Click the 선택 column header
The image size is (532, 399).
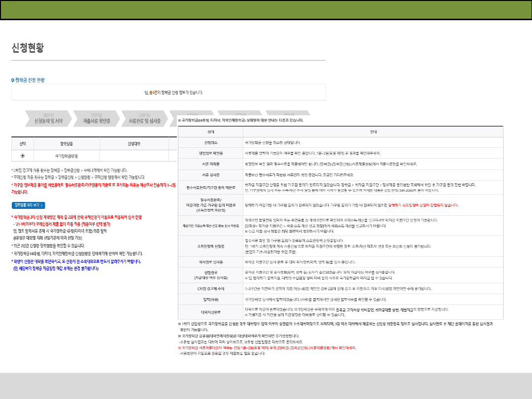(23, 143)
